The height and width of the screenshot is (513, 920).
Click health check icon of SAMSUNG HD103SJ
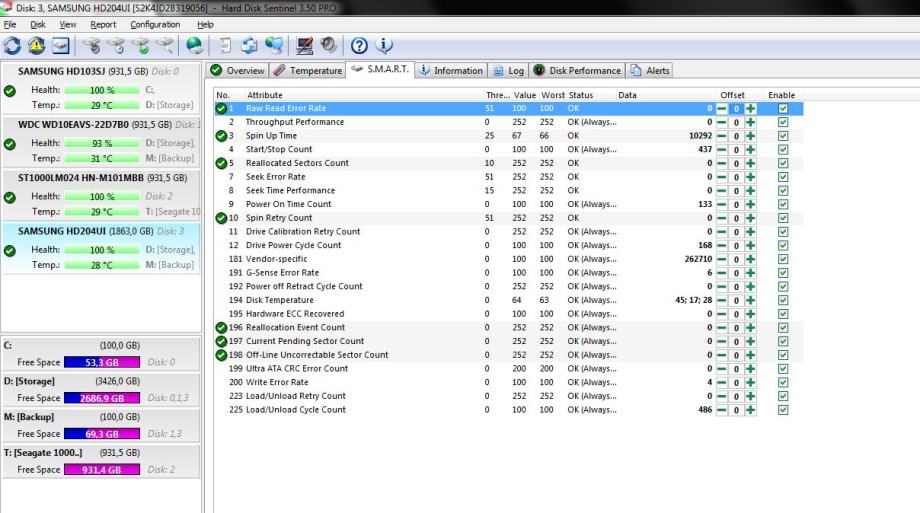(10, 91)
